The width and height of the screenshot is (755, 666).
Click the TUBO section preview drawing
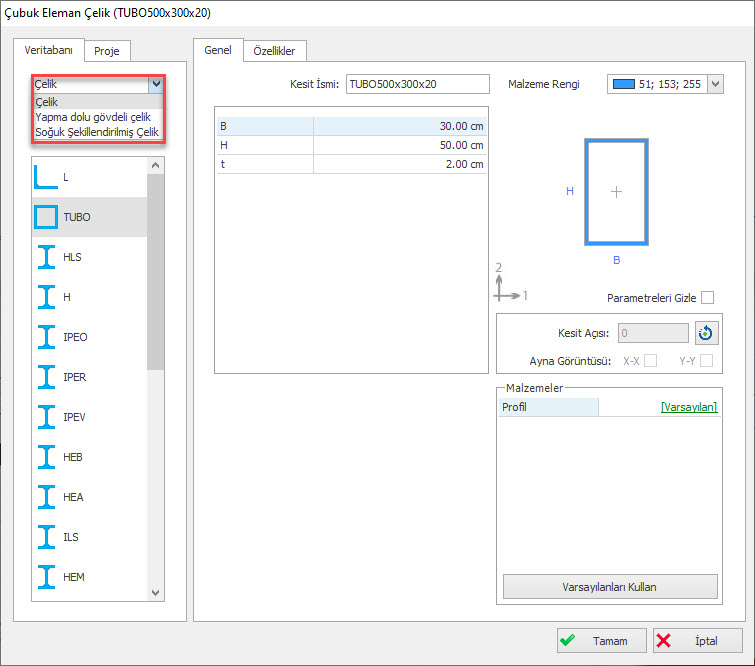click(x=616, y=192)
